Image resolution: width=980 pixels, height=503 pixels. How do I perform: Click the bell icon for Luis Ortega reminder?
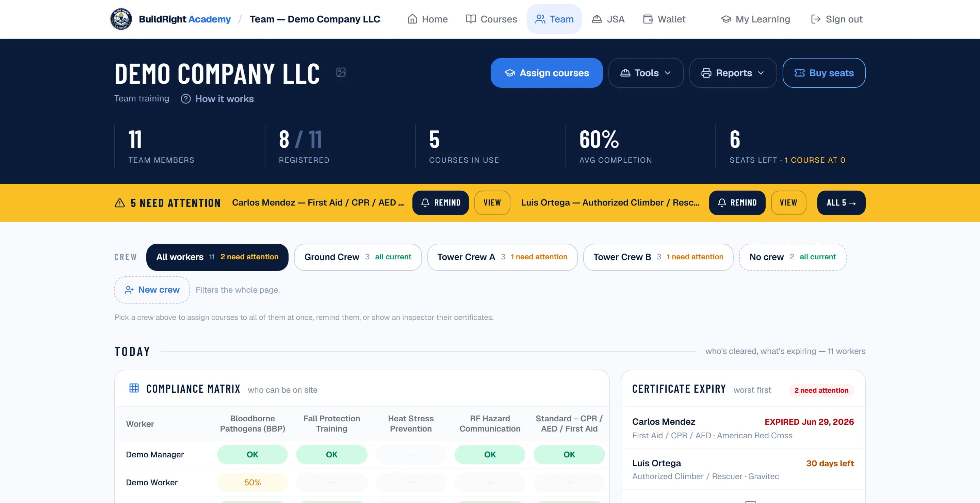722,203
